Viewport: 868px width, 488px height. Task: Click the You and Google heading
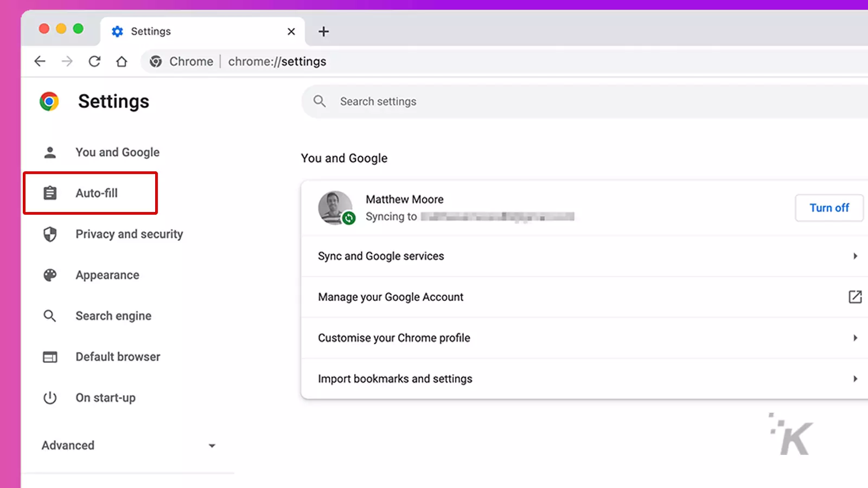(344, 158)
